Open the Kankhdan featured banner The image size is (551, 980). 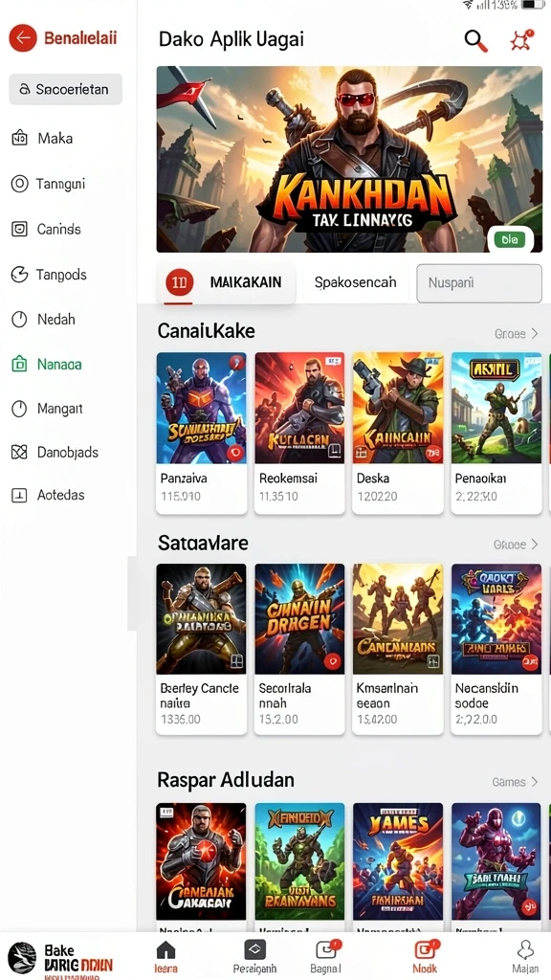[349, 160]
